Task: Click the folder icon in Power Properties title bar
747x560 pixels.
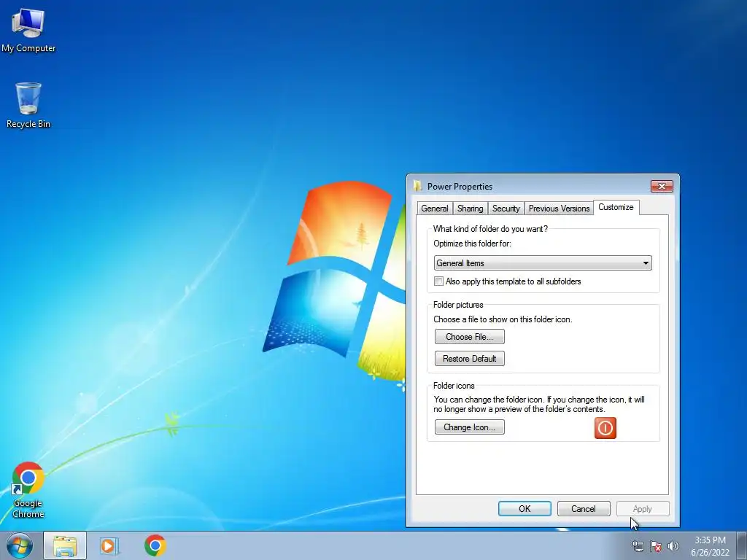Action: [x=417, y=186]
